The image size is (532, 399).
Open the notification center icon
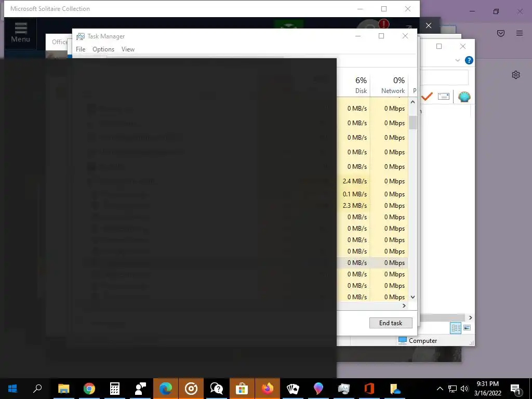coord(516,389)
